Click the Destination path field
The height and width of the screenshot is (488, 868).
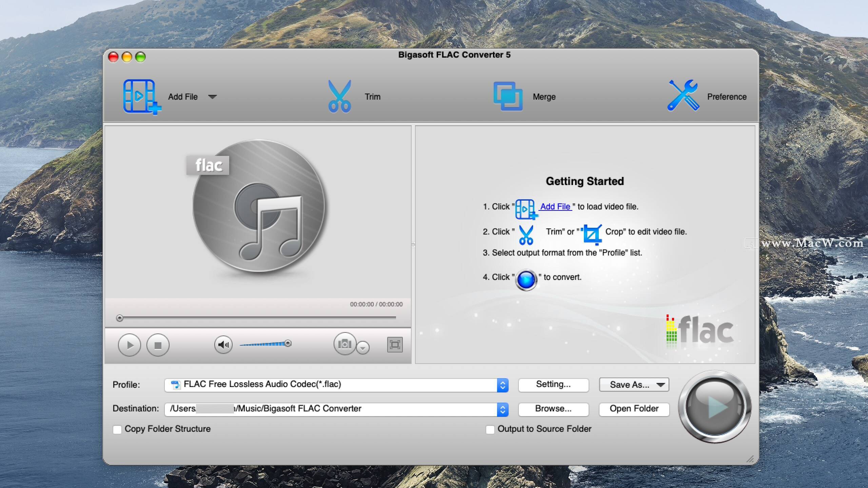[x=331, y=409]
